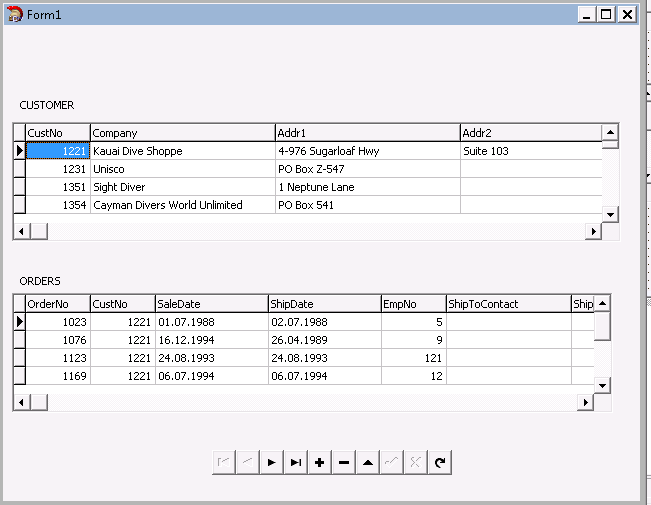651x505 pixels.
Task: Go to next record in navigator
Action: (272, 462)
